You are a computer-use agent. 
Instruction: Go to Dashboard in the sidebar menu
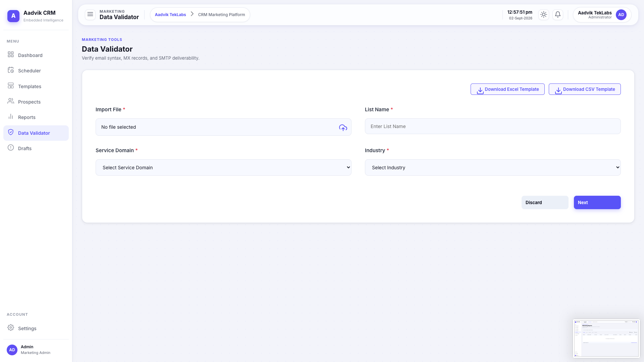point(36,55)
